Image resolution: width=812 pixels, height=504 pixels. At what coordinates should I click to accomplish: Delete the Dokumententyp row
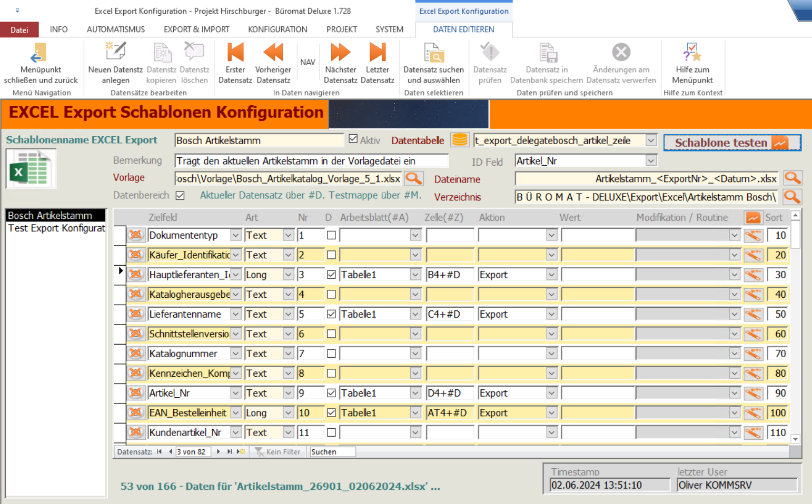click(136, 235)
